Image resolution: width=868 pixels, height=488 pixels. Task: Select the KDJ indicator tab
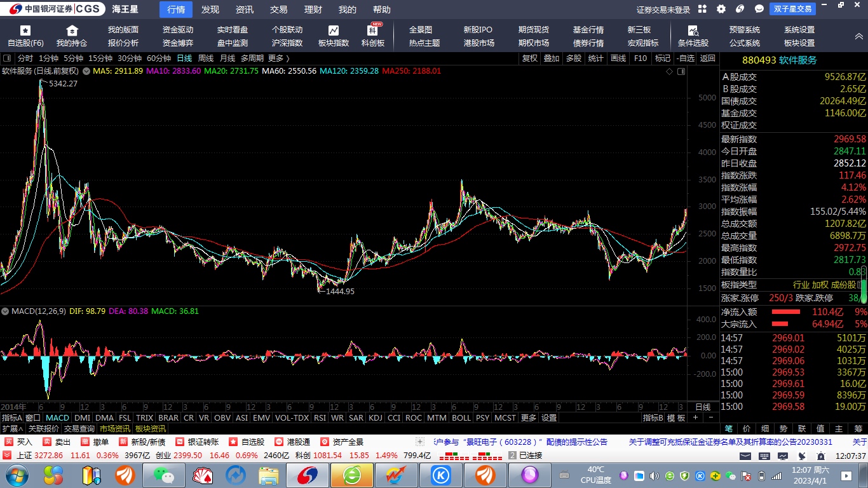(376, 418)
